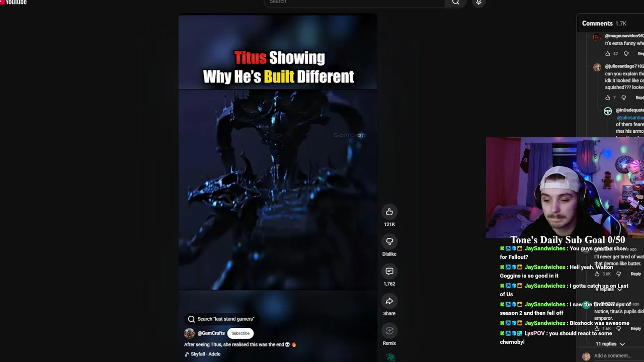
Task: Expand the 9 replies thread
Action: tap(609, 289)
